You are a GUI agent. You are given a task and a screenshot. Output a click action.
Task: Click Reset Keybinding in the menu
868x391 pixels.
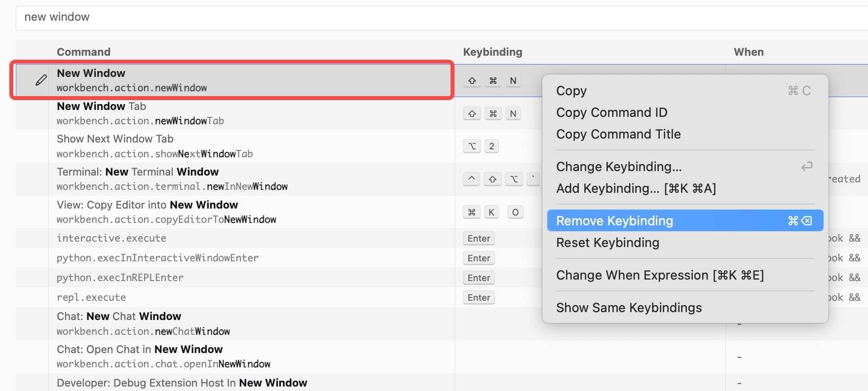point(607,243)
